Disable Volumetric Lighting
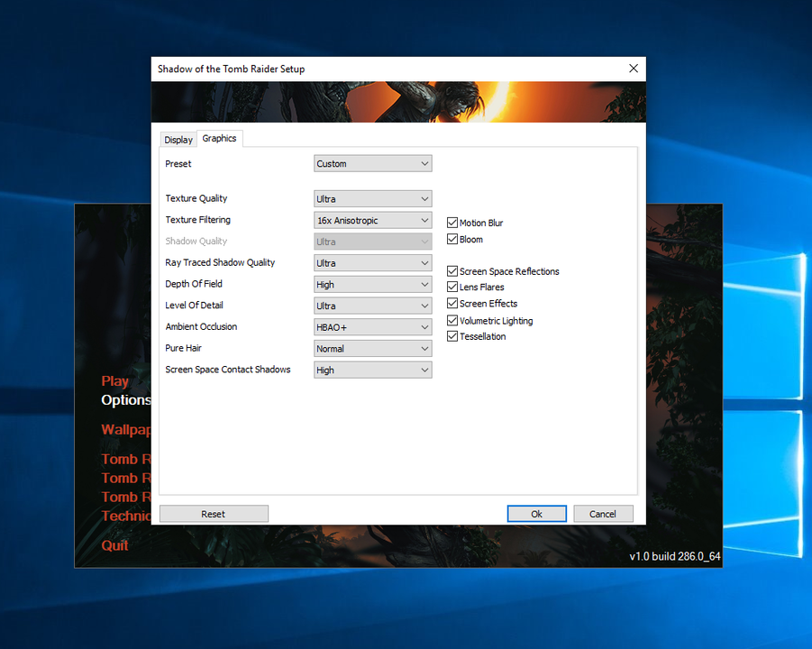This screenshot has height=649, width=812. point(452,321)
